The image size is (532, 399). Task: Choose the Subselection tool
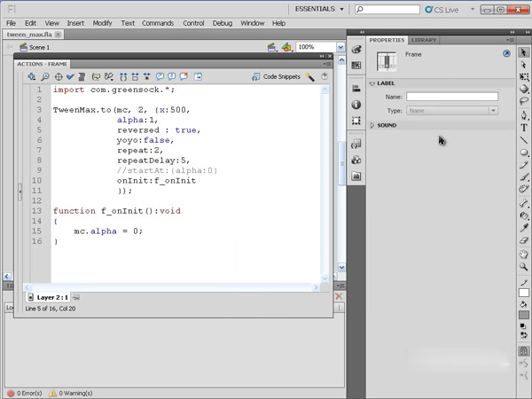pos(524,65)
